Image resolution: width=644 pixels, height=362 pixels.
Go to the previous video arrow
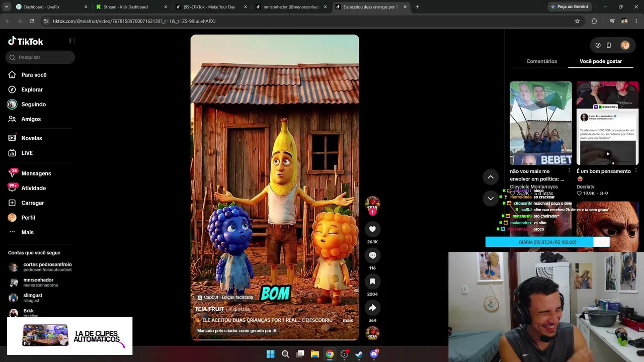pyautogui.click(x=491, y=177)
